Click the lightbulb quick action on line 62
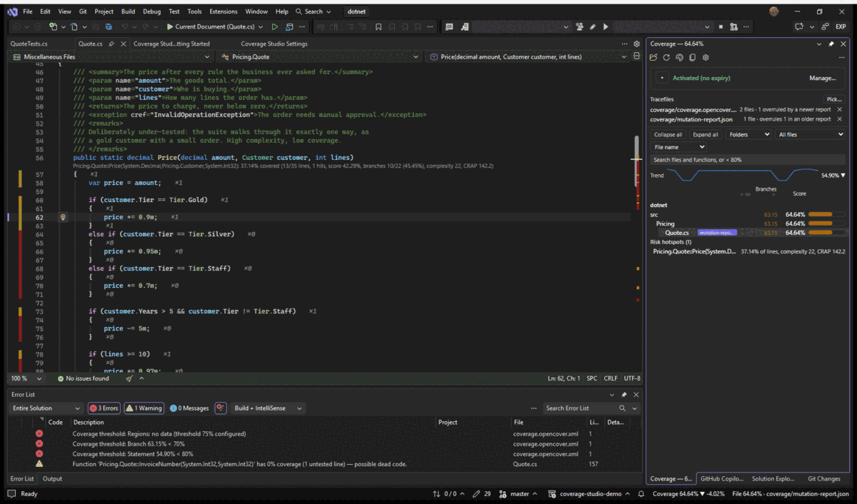857x504 pixels. click(x=63, y=217)
